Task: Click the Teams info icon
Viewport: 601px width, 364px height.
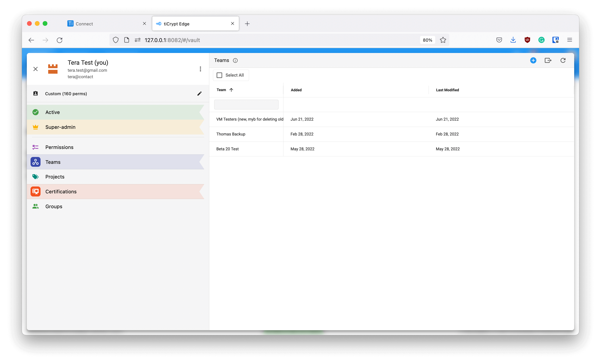Action: [x=235, y=60]
